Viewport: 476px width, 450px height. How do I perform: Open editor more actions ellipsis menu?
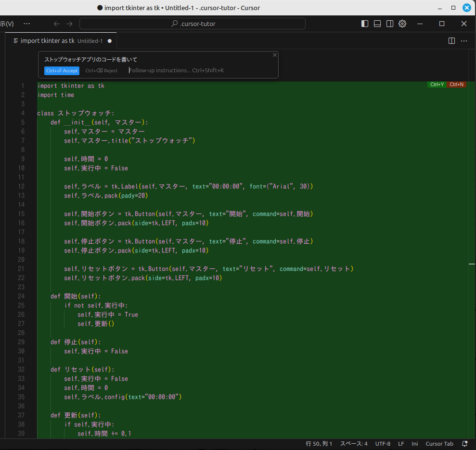point(464,41)
